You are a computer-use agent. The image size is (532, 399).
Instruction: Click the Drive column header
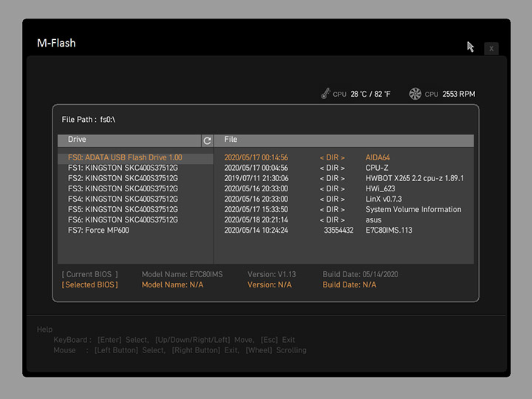click(x=129, y=140)
